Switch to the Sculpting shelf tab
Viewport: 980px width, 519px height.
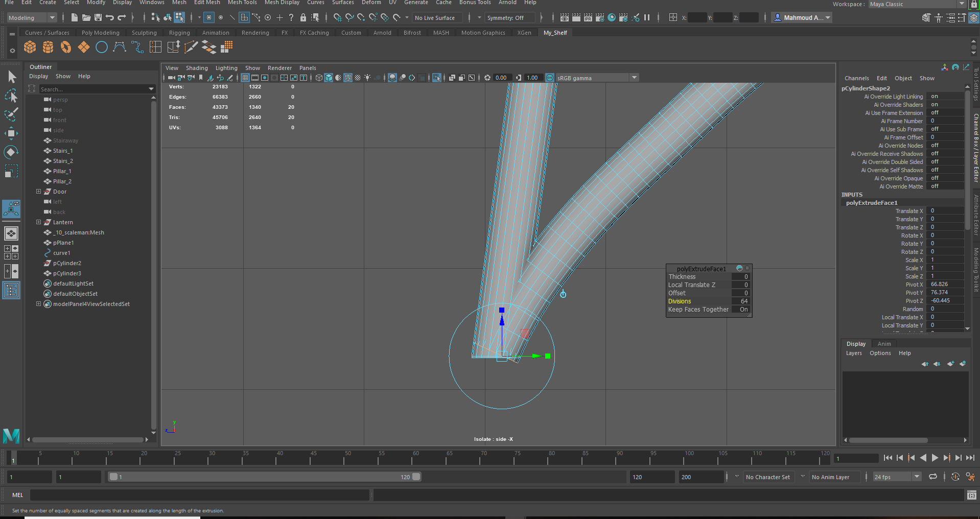coord(144,32)
